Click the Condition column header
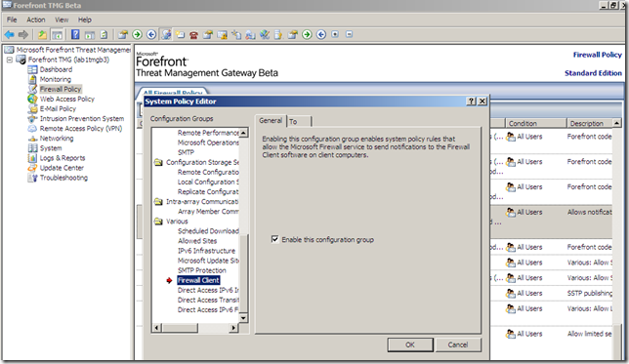This screenshot has height=364, width=629. (x=536, y=124)
